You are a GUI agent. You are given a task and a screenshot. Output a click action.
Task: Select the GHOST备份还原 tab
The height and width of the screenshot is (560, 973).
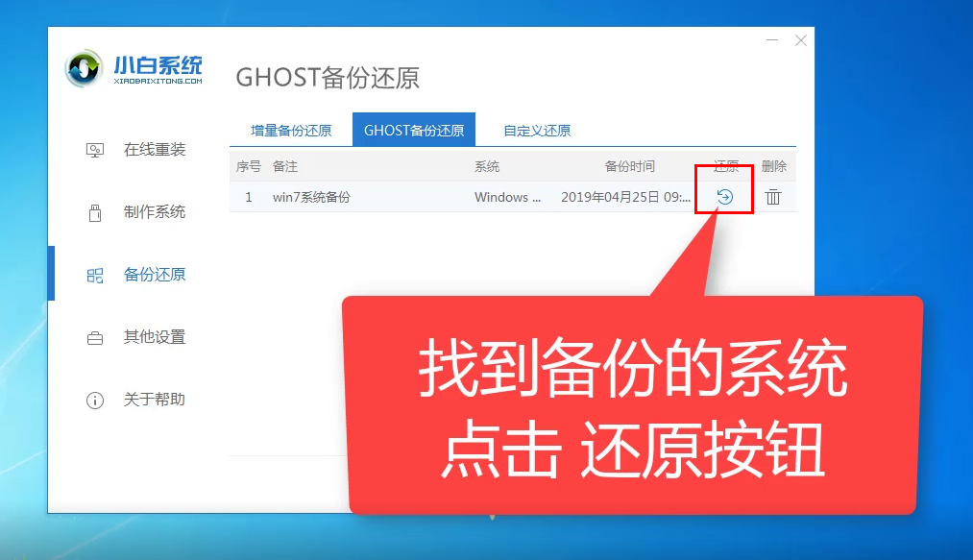(414, 130)
